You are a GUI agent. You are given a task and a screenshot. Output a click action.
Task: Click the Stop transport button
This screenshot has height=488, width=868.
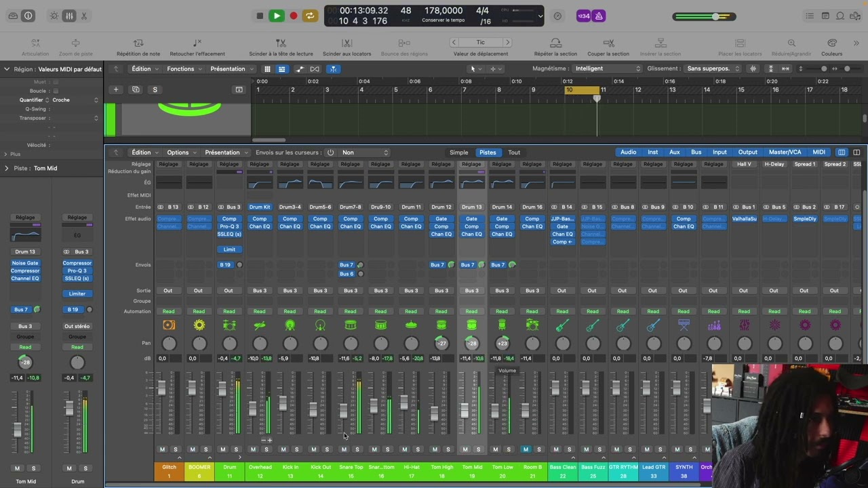tap(260, 16)
